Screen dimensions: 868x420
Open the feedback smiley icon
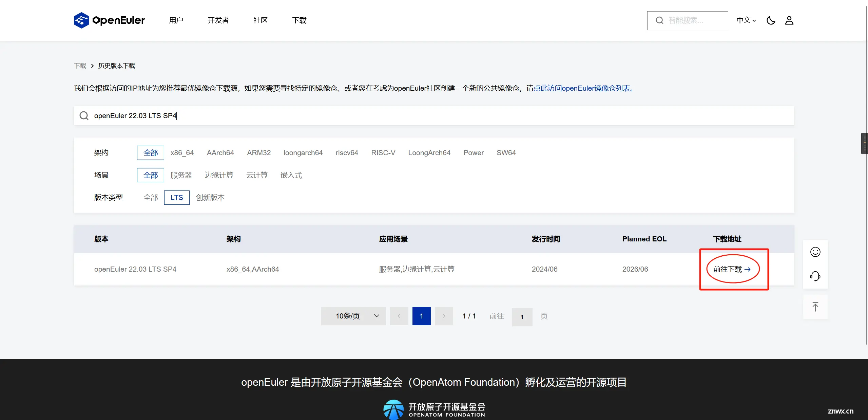click(815, 252)
